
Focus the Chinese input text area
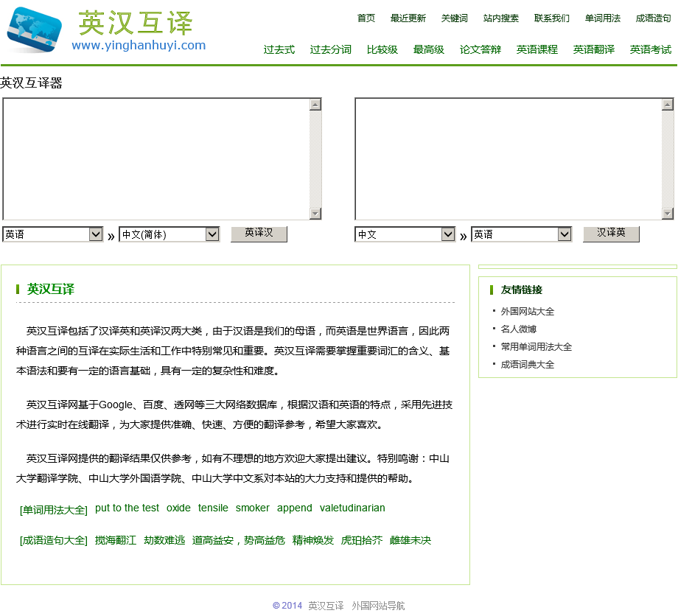[x=508, y=159]
